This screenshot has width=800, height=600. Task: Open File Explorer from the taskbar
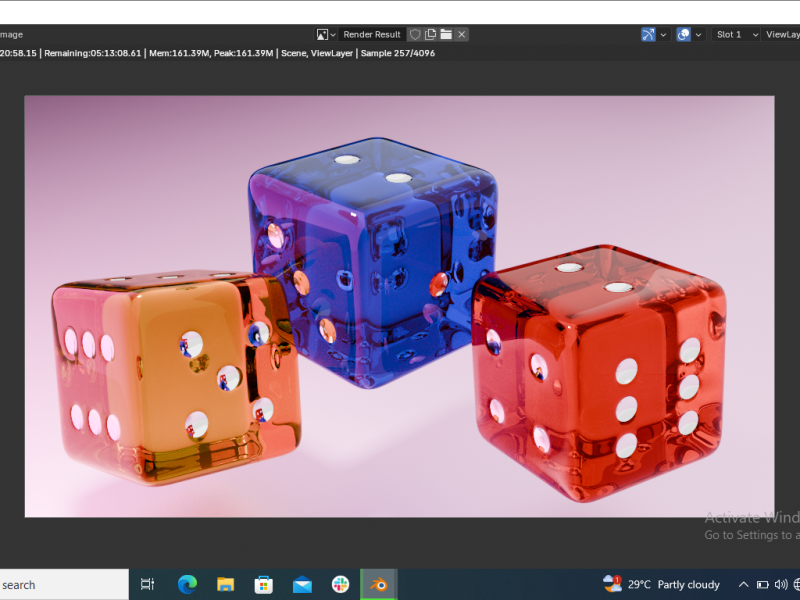pos(226,584)
